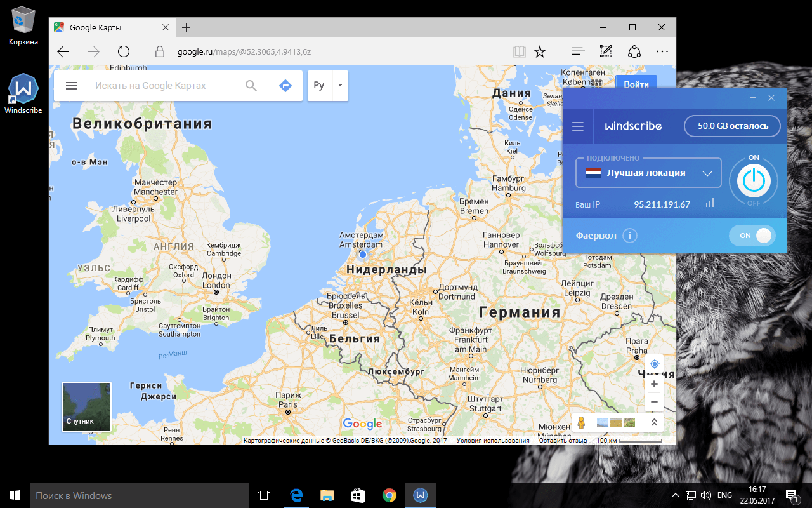Click the Поиск в Windows search box

pos(140,495)
